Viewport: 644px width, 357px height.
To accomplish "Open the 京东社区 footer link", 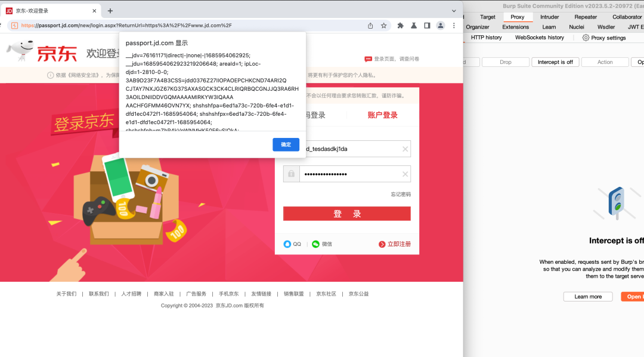I will pyautogui.click(x=326, y=294).
